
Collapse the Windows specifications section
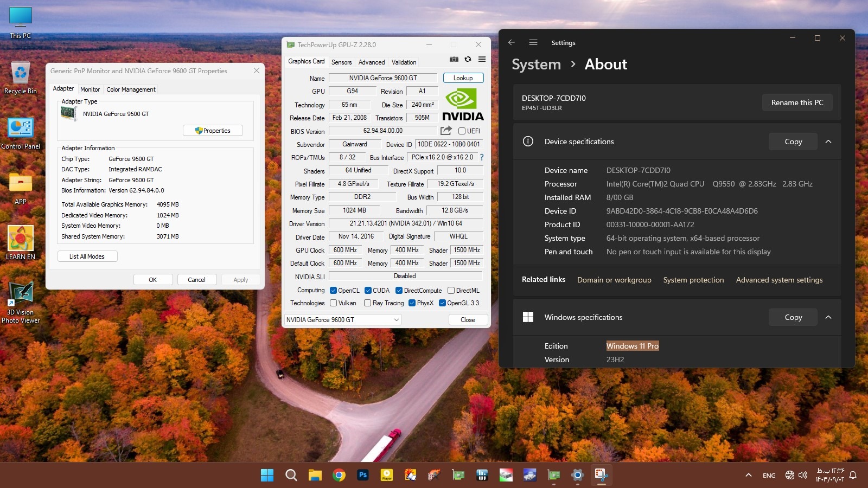pos(828,317)
